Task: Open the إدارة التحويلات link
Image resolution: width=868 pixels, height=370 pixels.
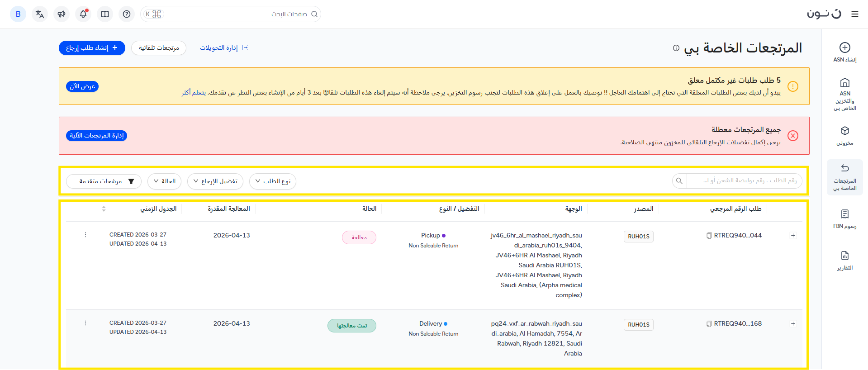Action: [224, 48]
